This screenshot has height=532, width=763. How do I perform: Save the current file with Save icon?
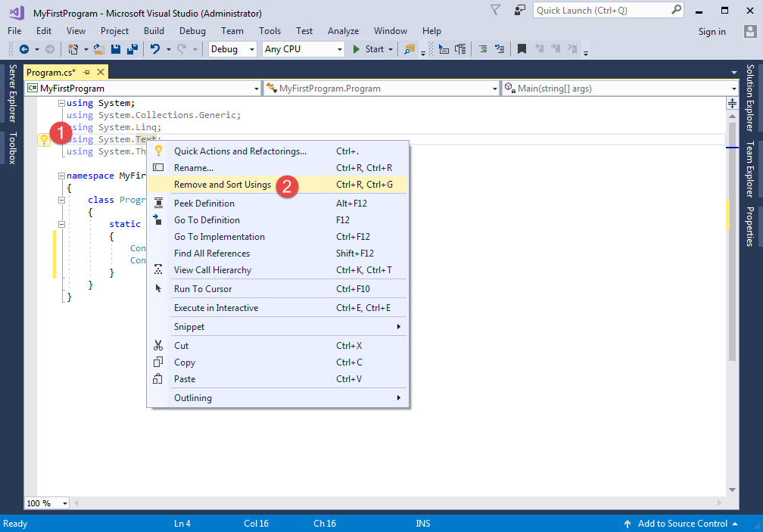116,49
